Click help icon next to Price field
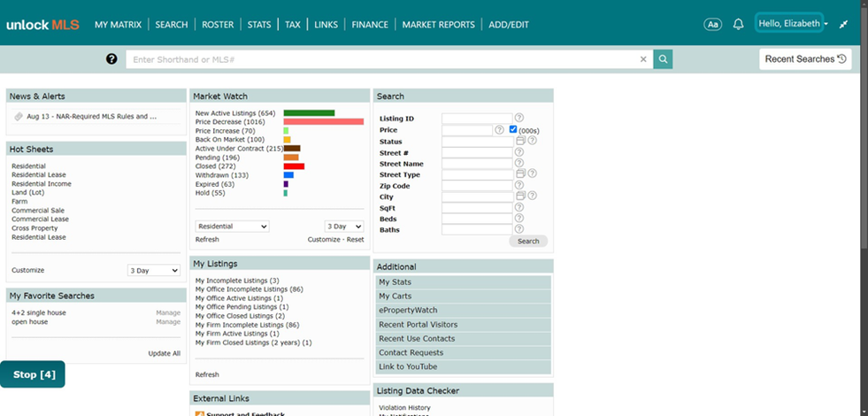 point(499,129)
